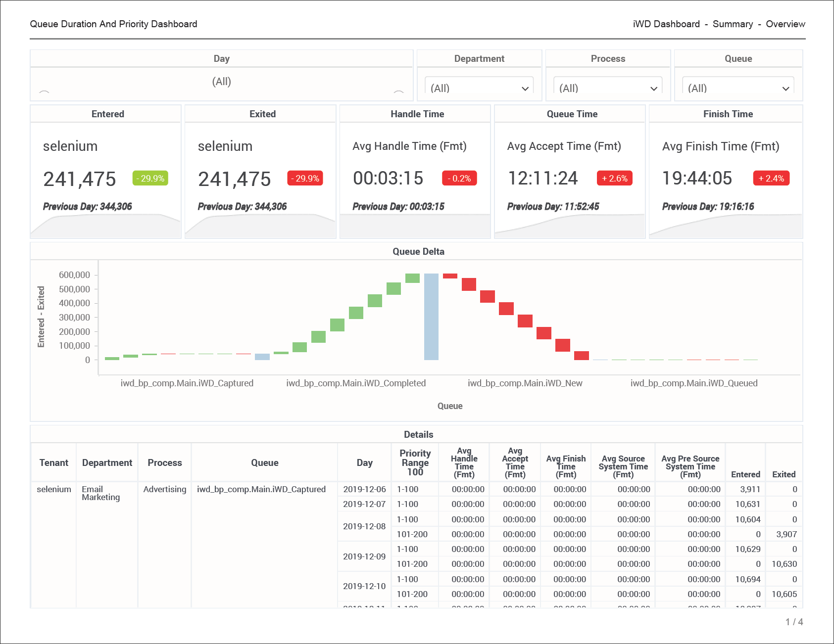Click the +2.4% Finish Time badge
The width and height of the screenshot is (834, 644).
coord(771,179)
